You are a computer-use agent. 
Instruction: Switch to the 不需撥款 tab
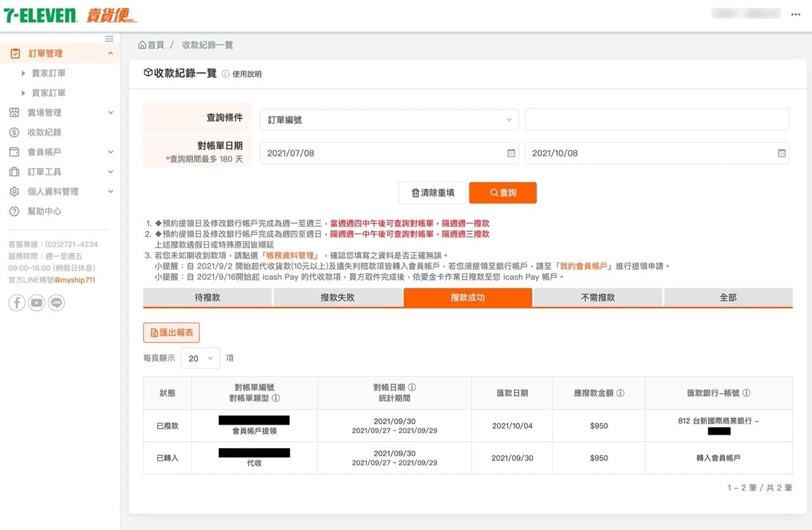tap(598, 297)
